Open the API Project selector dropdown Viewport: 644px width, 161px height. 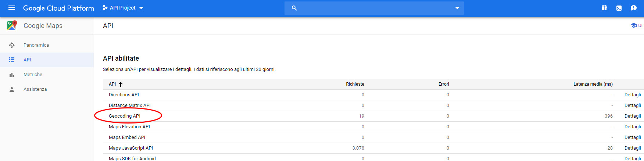(x=123, y=8)
